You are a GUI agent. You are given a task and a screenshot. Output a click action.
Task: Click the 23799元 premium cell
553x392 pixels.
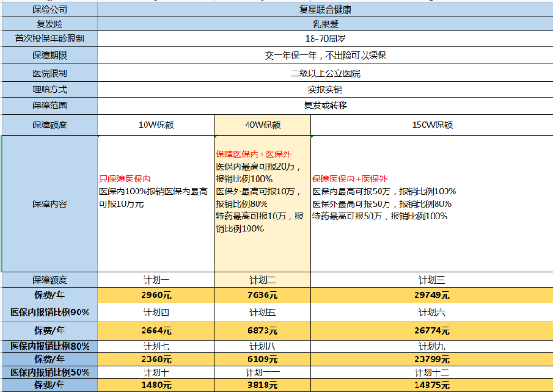[432, 359]
